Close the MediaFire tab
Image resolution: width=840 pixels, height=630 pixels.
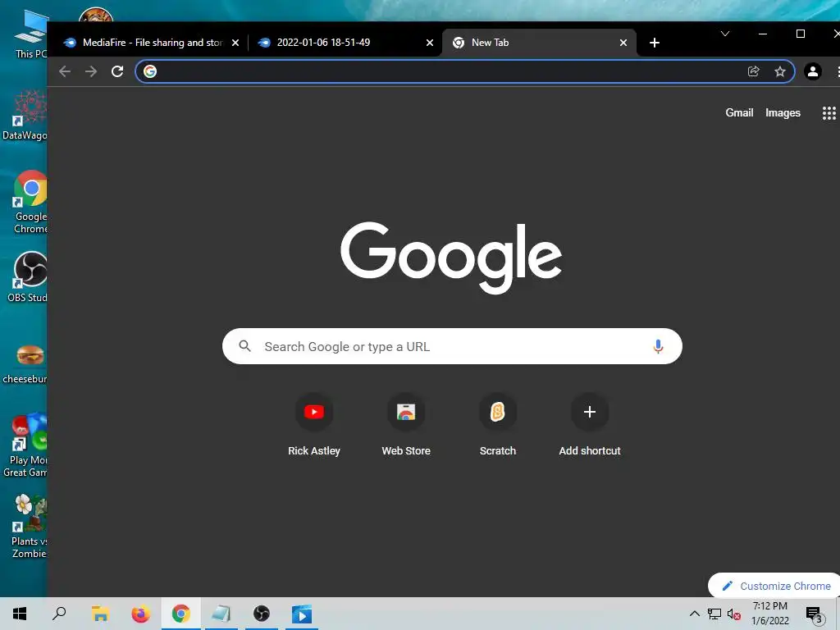tap(235, 43)
